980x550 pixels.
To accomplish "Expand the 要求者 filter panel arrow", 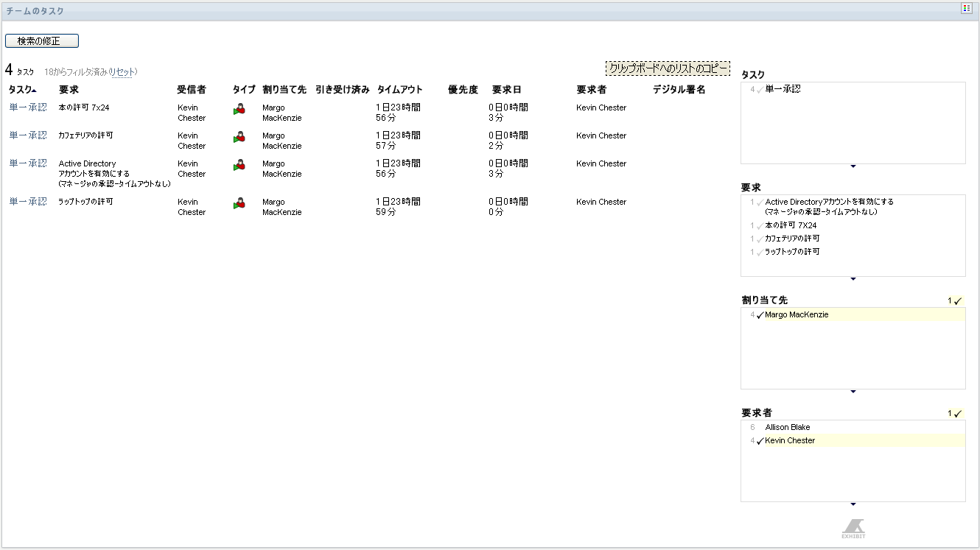I will pos(853,504).
